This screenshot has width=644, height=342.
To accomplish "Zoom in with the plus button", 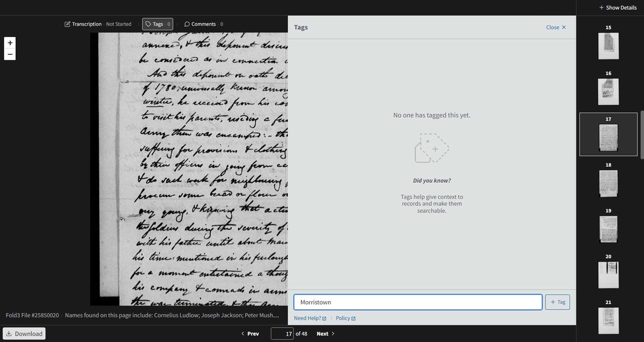I will pos(10,43).
